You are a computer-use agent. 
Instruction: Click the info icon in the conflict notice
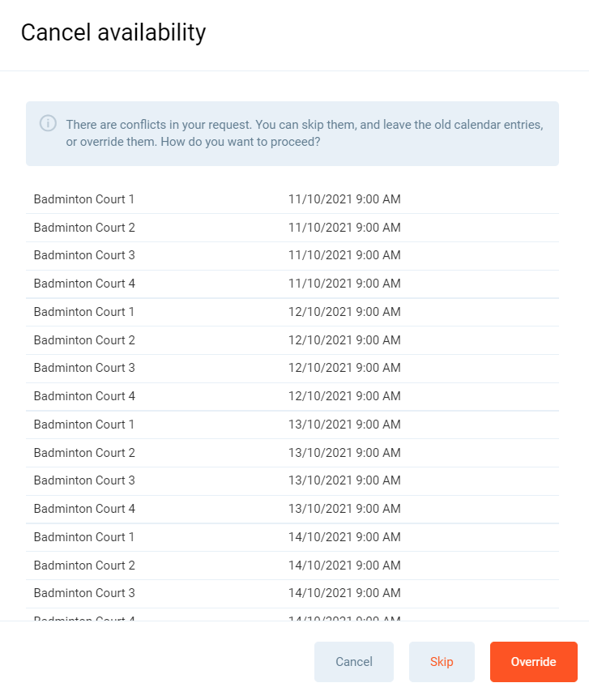point(48,123)
